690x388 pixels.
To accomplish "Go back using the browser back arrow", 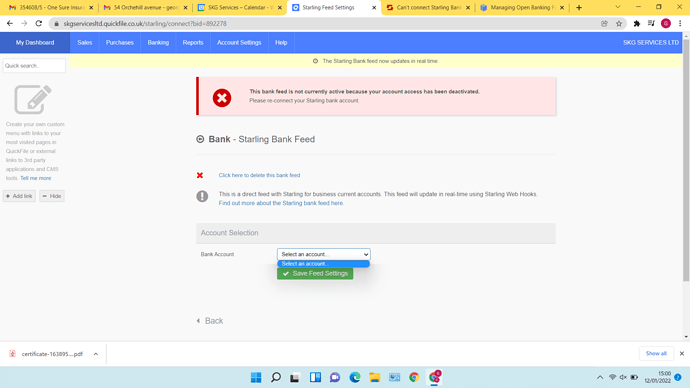I will click(10, 23).
